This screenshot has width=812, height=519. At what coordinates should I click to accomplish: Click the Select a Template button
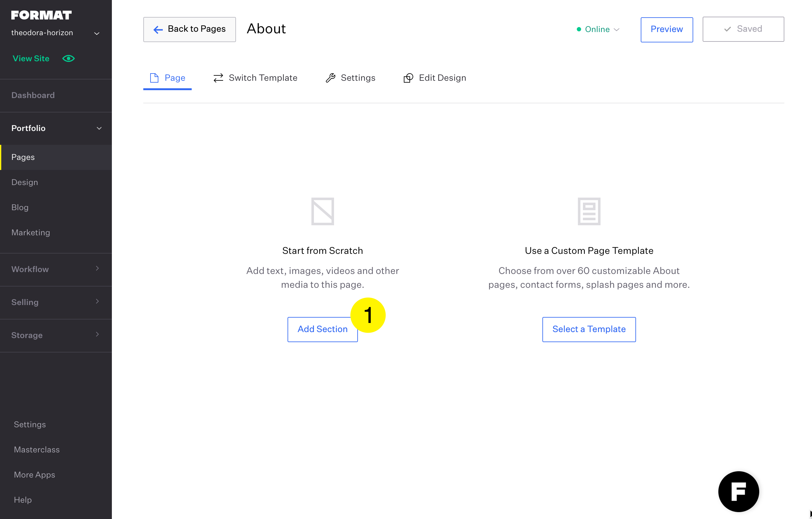[x=589, y=330]
